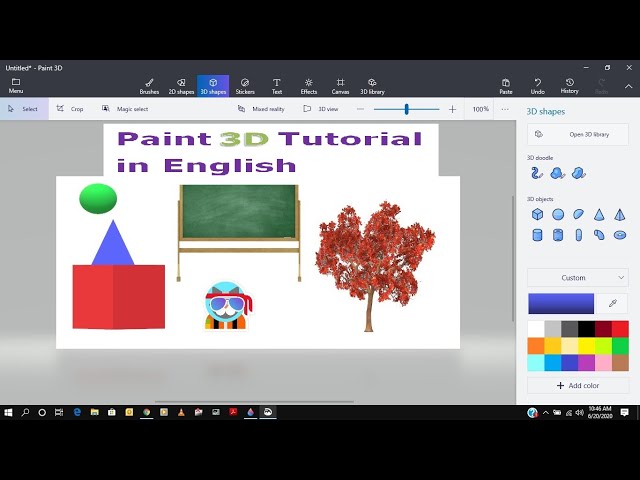Image resolution: width=640 pixels, height=480 pixels.
Task: Open taskbar search magnifier
Action: [x=25, y=413]
